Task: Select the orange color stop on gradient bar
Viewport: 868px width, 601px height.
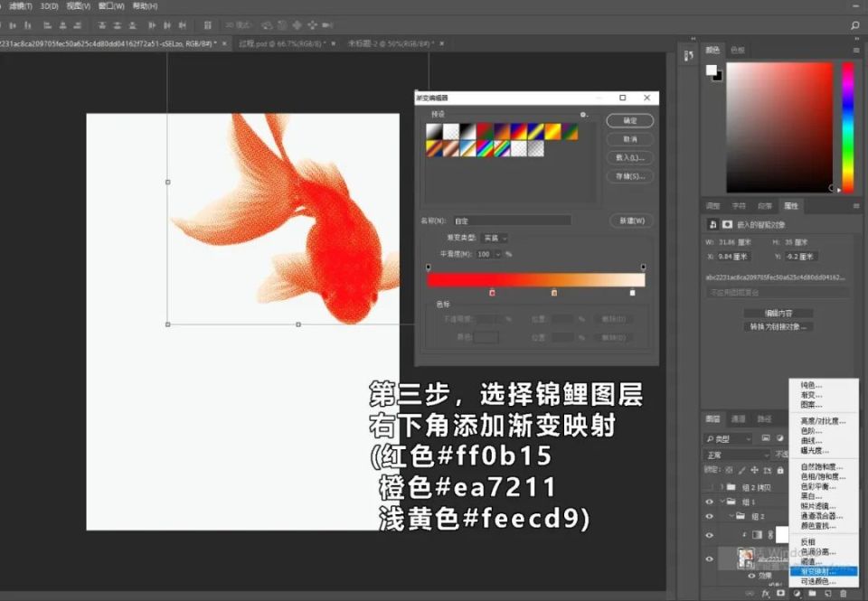Action: pos(554,293)
